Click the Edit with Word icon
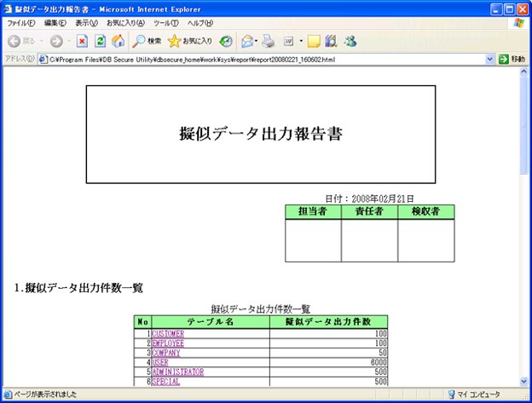532x403 pixels. click(288, 42)
